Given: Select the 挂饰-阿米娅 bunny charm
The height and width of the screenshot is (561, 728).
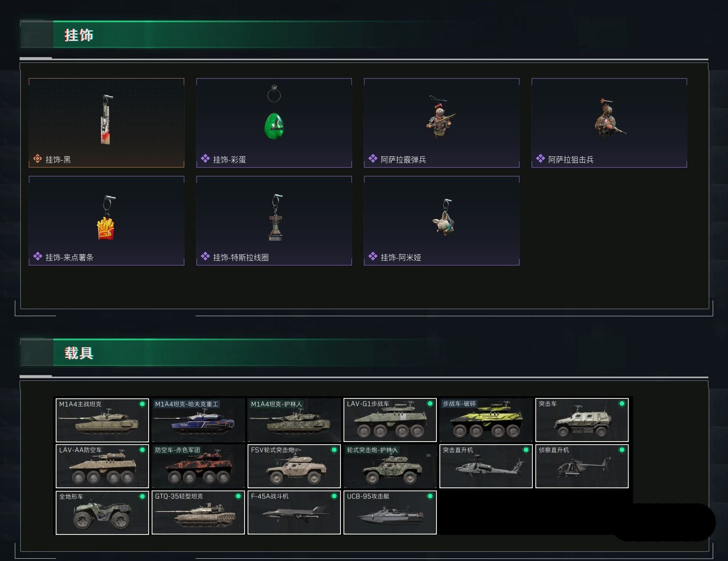Looking at the screenshot, I should 442,221.
